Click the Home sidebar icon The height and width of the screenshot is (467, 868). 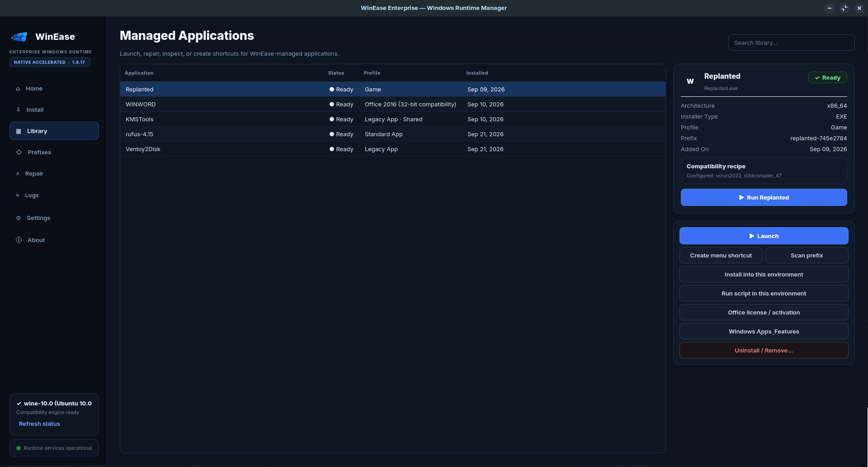pyautogui.click(x=18, y=89)
